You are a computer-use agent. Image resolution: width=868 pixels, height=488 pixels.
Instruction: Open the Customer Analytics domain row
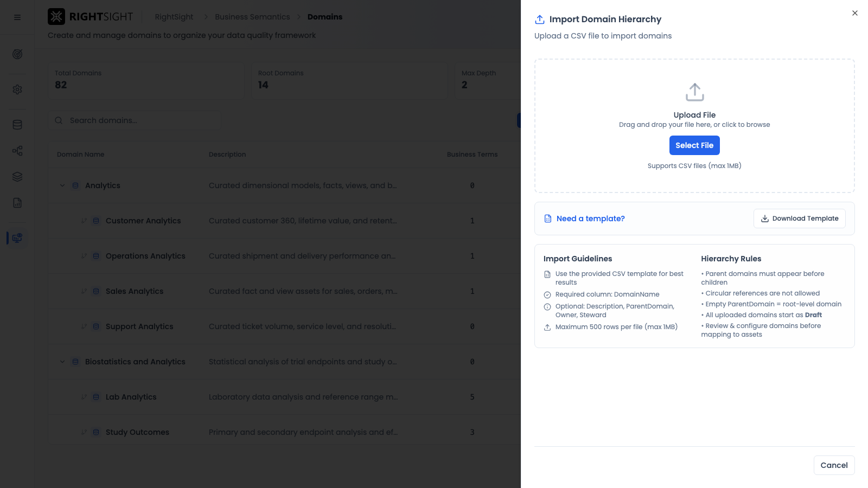click(284, 221)
